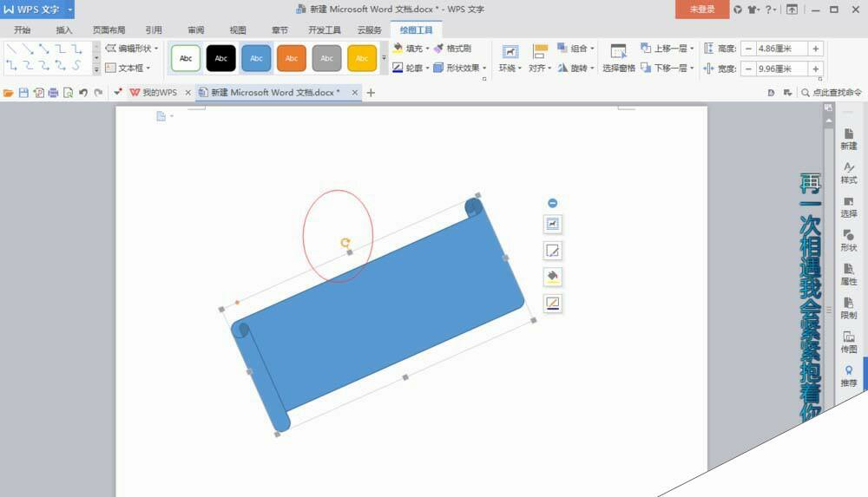The height and width of the screenshot is (497, 868).
Task: Click the 宽度 9.96厘米 input field
Action: (x=782, y=69)
